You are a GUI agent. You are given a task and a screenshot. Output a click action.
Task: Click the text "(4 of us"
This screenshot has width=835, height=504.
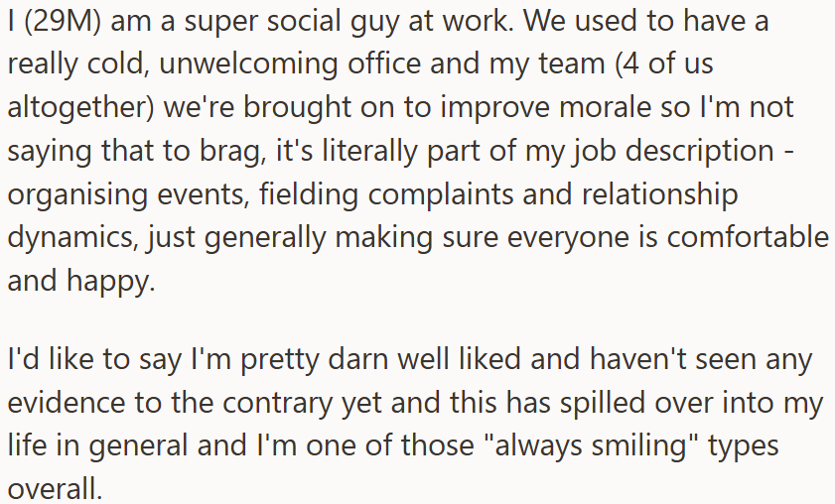click(x=663, y=63)
